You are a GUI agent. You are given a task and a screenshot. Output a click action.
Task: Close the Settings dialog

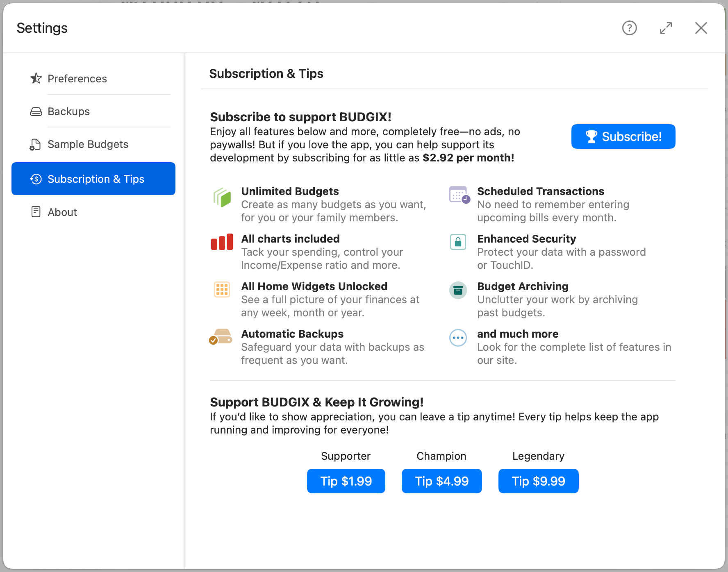701,28
